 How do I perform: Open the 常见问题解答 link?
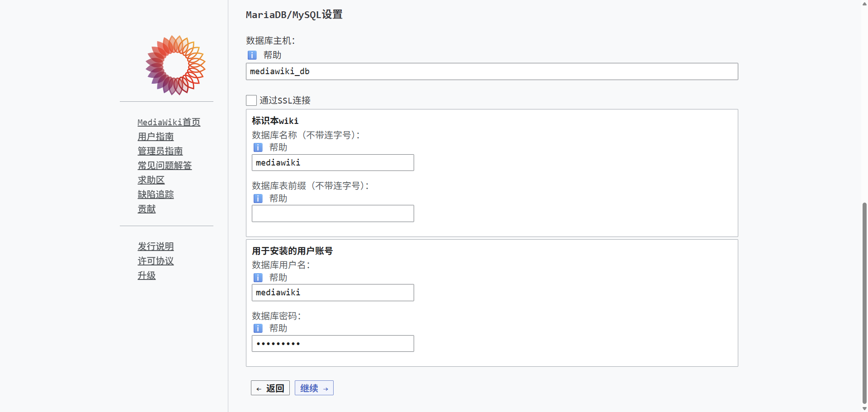[165, 166]
